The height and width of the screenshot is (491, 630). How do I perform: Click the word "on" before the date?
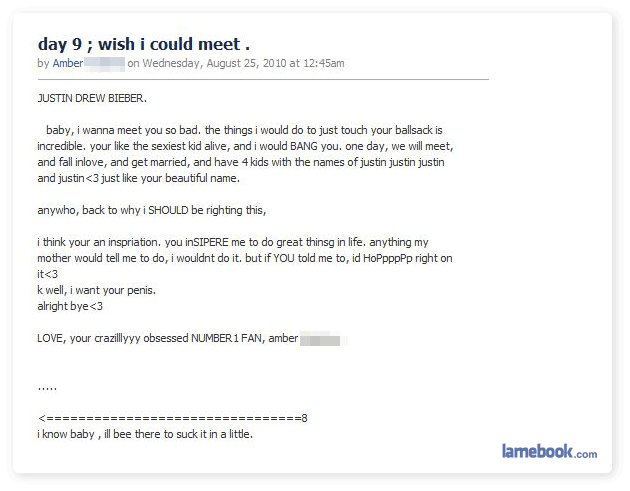pos(133,63)
